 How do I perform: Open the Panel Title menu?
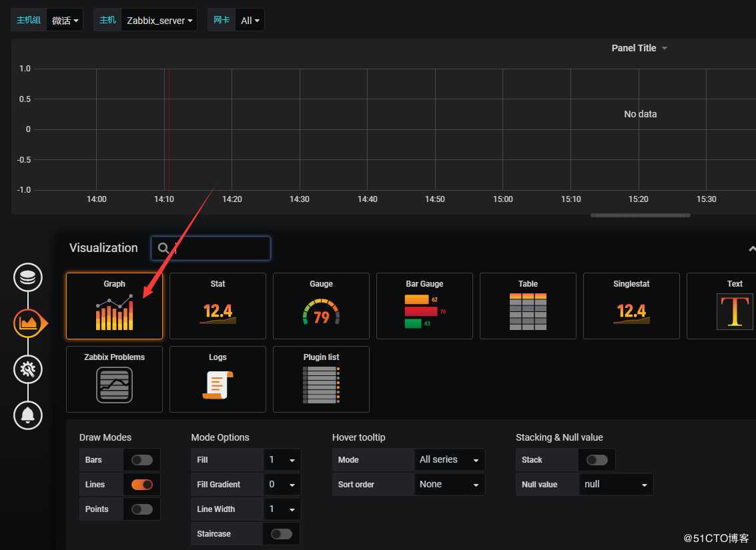tap(639, 48)
